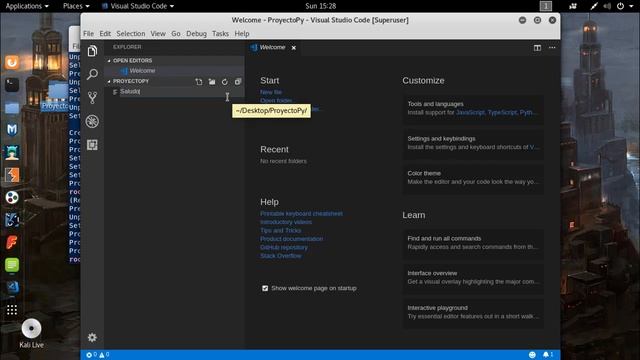Click the feedback smiley in status bar
Screen dimensions: 640x360
(532, 355)
